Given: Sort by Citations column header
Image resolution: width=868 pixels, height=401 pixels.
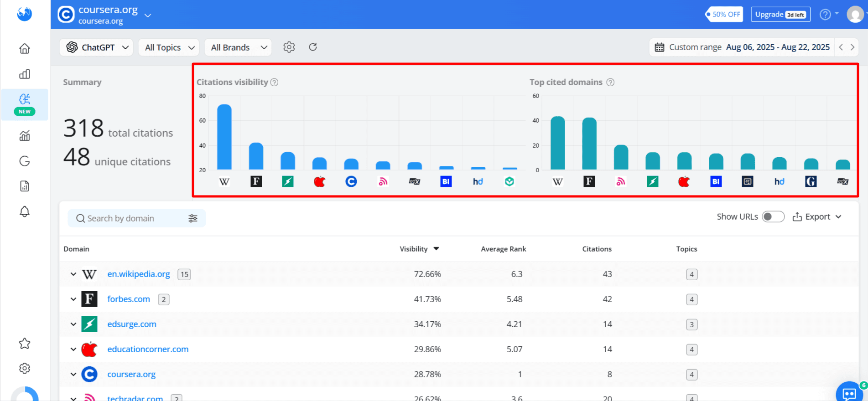Looking at the screenshot, I should [597, 249].
